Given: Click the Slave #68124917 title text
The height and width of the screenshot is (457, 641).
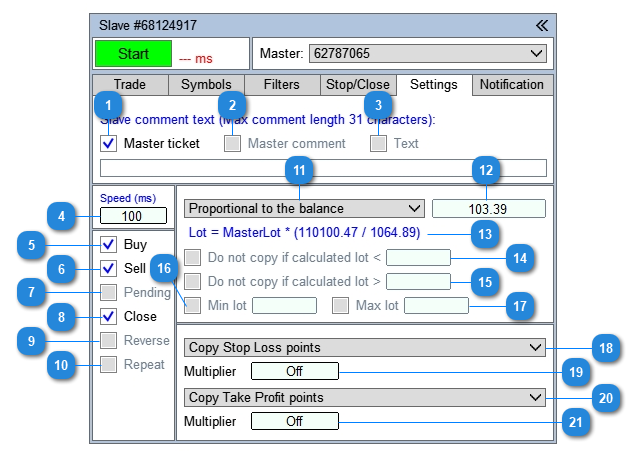Looking at the screenshot, I should pyautogui.click(x=148, y=25).
